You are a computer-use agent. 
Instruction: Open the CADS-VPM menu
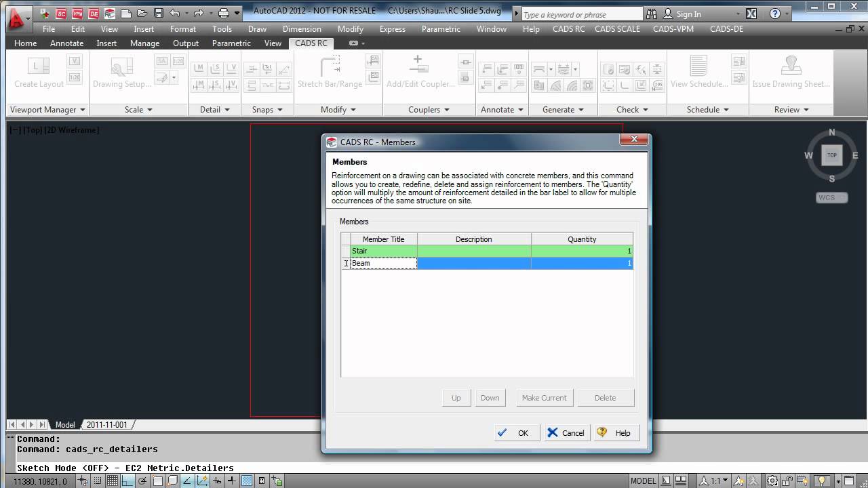coord(673,29)
